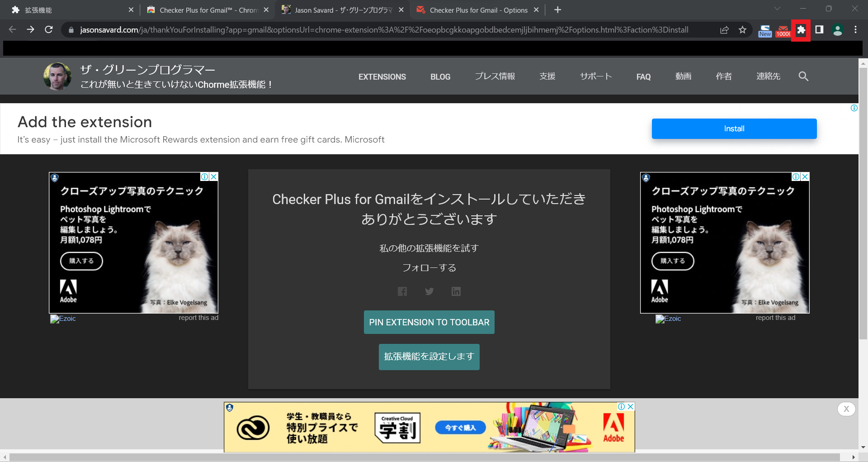
Task: Click the left Adobe cat ad image
Action: [x=133, y=243]
